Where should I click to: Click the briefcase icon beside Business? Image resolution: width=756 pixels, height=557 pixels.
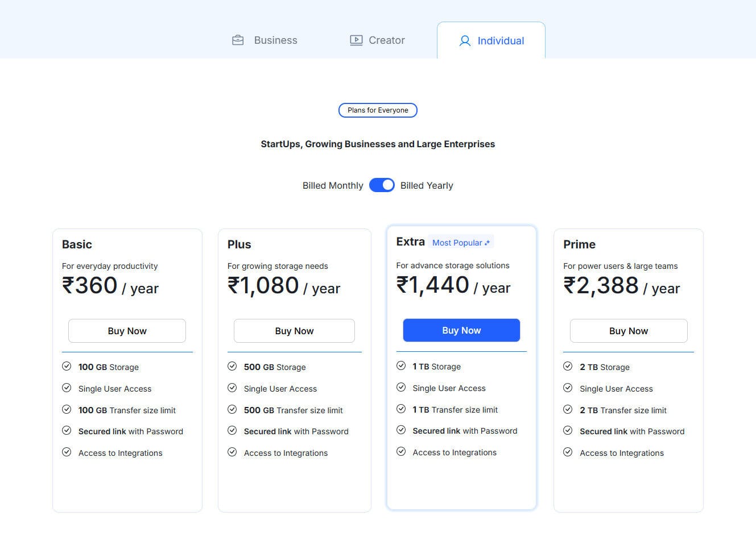[x=238, y=40]
